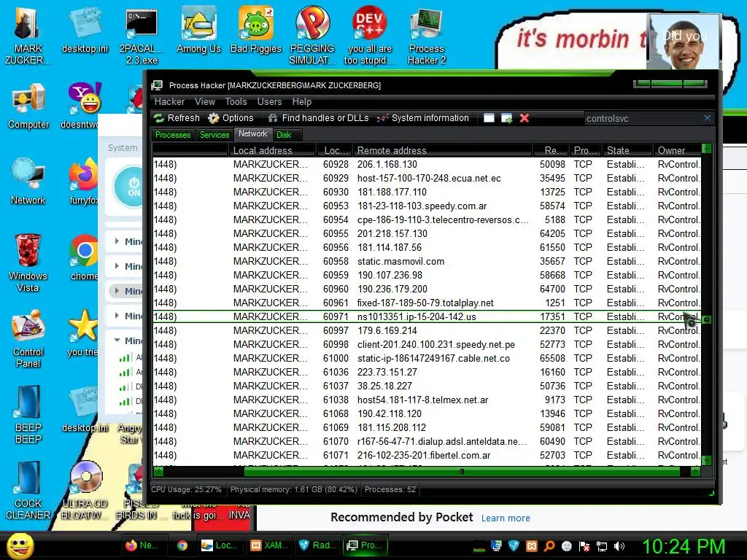Open the MARK ZUCKER... desktop folder
This screenshot has width=747, height=560.
(x=28, y=36)
